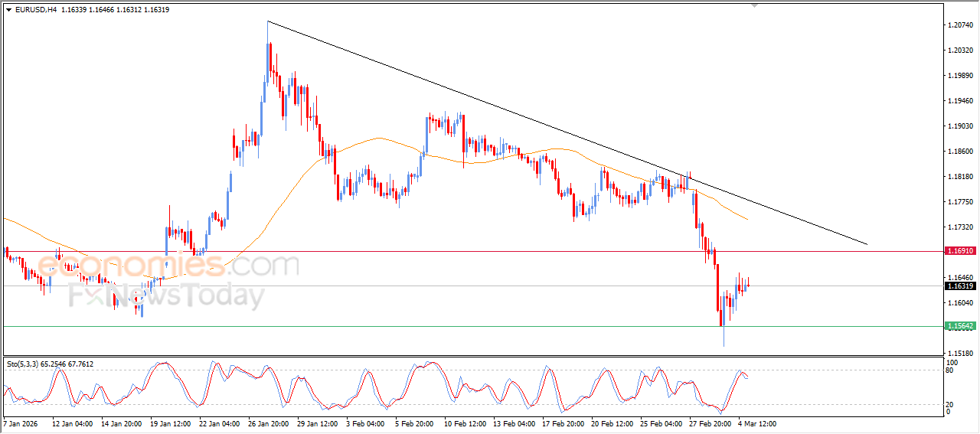Click price axis label 1.18600

tap(960, 152)
